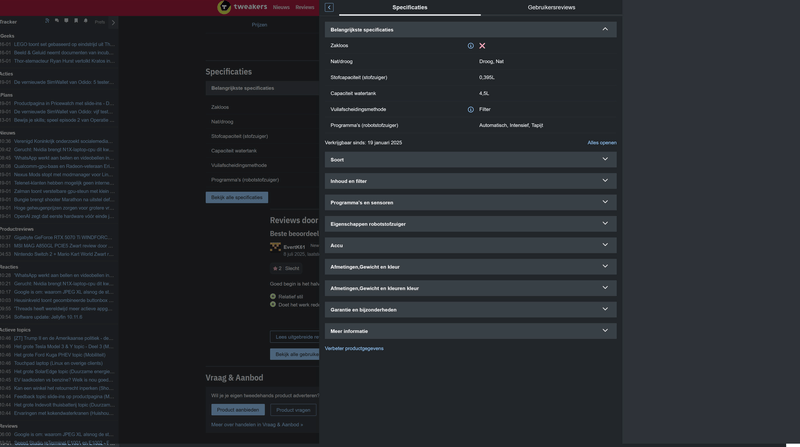The height and width of the screenshot is (447, 800).
Task: Collapse the Belangrijkste specificaties section
Action: tap(605, 30)
